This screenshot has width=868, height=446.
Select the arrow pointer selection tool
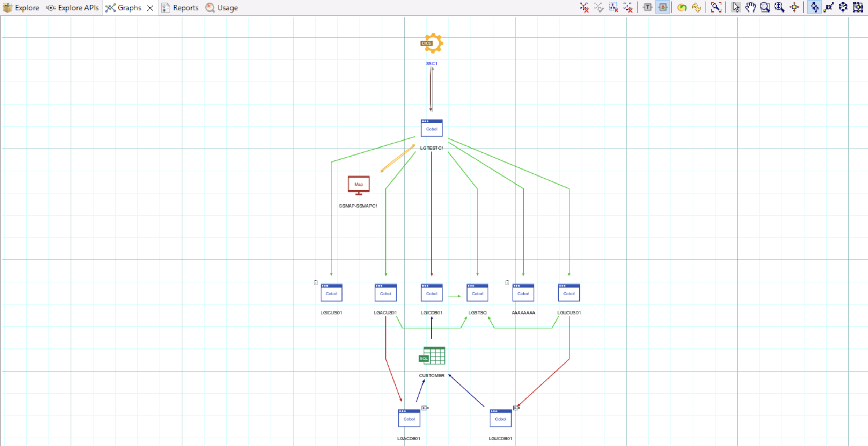click(x=736, y=7)
